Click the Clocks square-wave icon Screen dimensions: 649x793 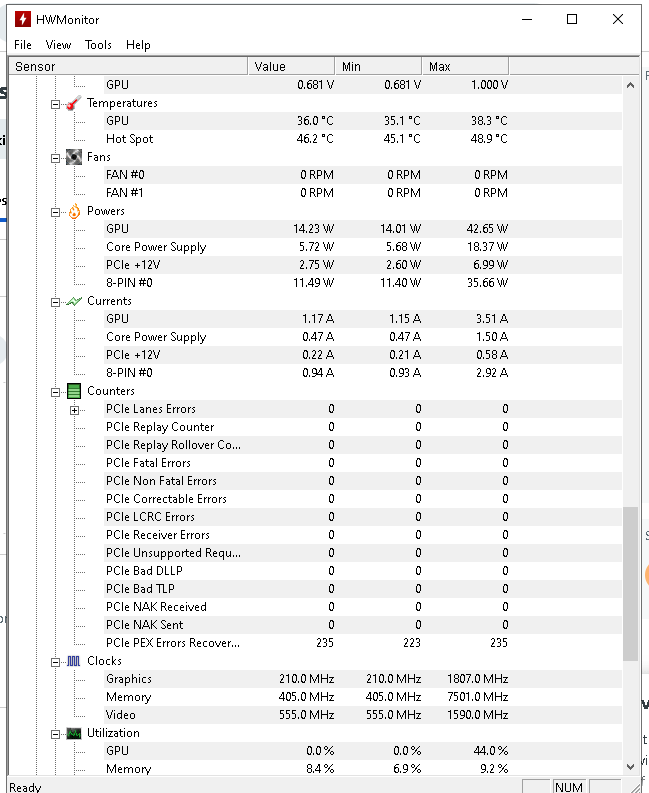tap(74, 662)
